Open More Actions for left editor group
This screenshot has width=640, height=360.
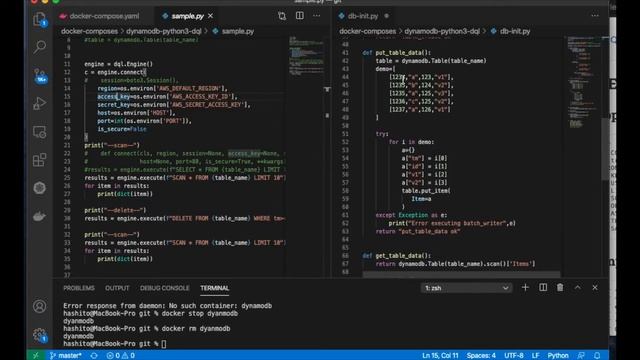pos(317,16)
